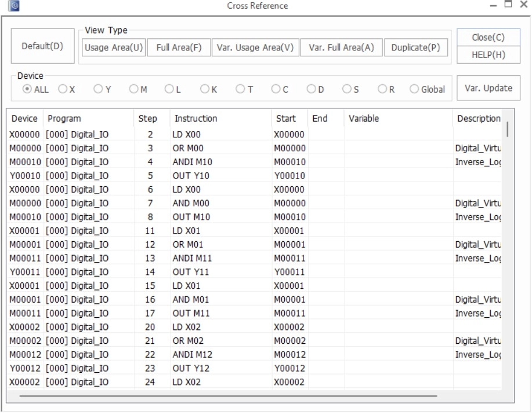532x414 pixels.
Task: Select the Y device radio button
Action: point(98,89)
